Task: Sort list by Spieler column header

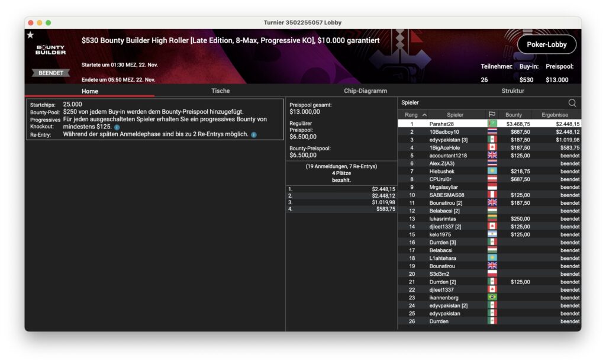Action: [x=455, y=115]
